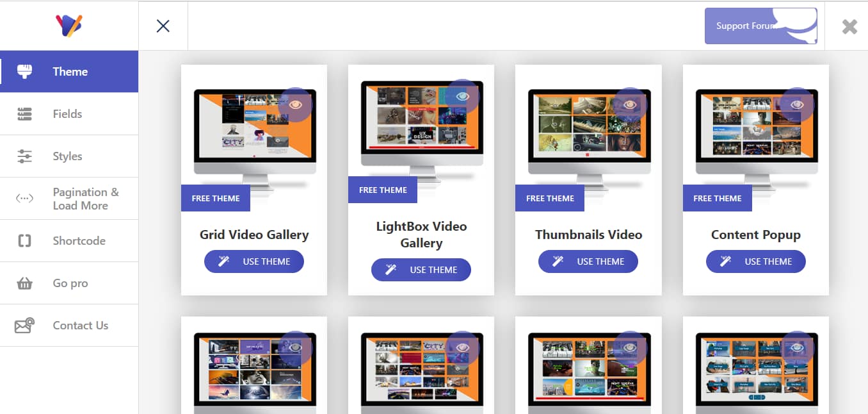Select the Theme sidebar icon
This screenshot has width=868, height=414.
coord(24,71)
